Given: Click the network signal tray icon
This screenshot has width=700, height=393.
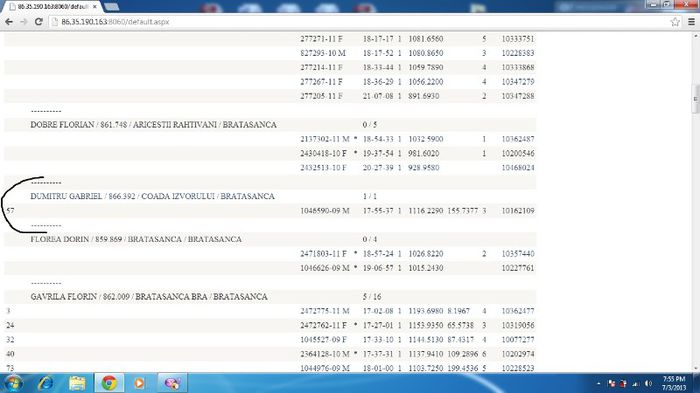Looking at the screenshot, I should pos(636,384).
